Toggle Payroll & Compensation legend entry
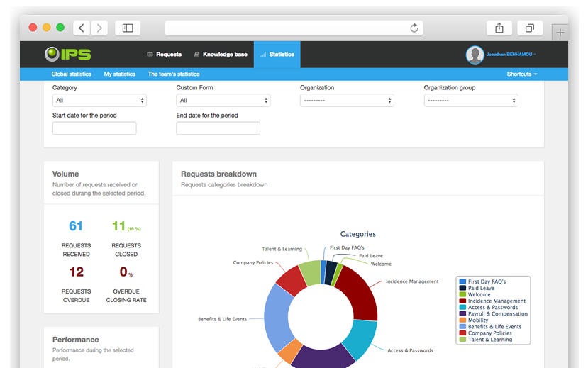Image resolution: width=588 pixels, height=368 pixels. pyautogui.click(x=494, y=313)
